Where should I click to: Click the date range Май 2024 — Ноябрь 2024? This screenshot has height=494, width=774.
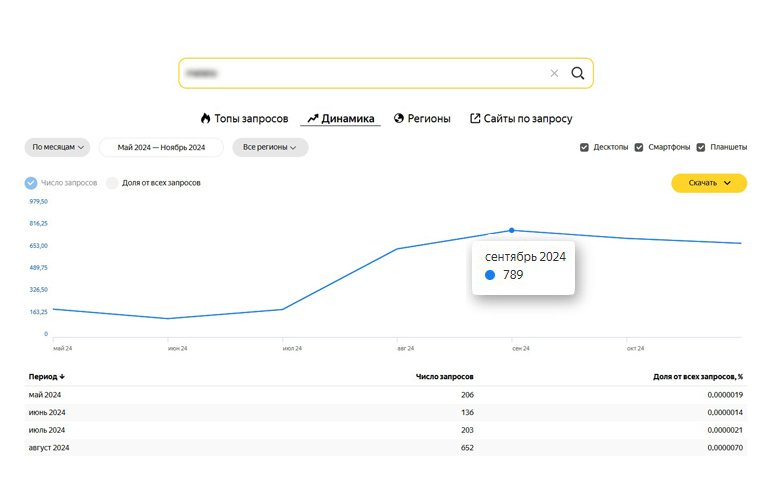pos(161,147)
